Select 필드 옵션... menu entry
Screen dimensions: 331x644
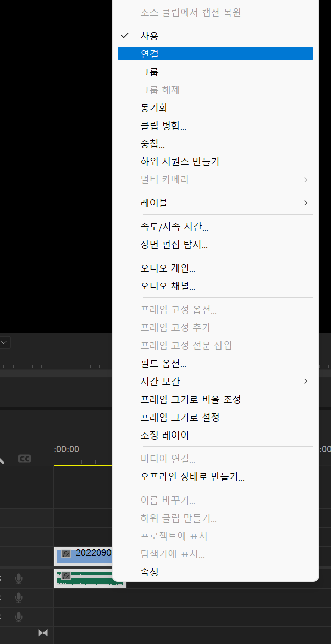point(215,364)
